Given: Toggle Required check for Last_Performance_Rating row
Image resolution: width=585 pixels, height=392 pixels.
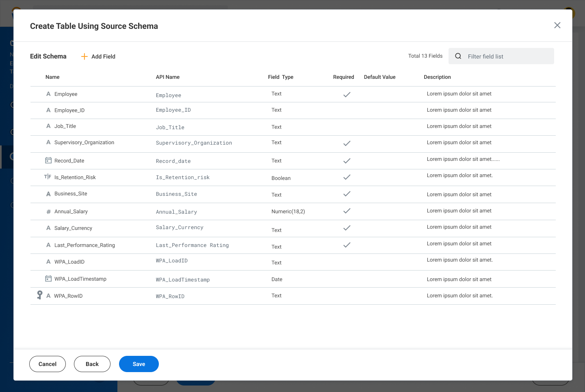Looking at the screenshot, I should coord(347,245).
